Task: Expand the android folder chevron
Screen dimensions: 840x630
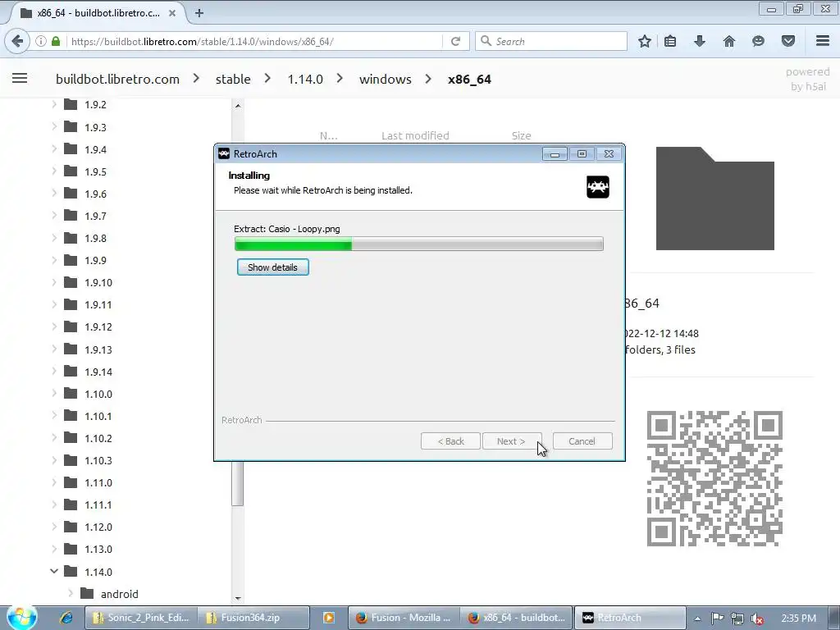Action: click(x=71, y=594)
